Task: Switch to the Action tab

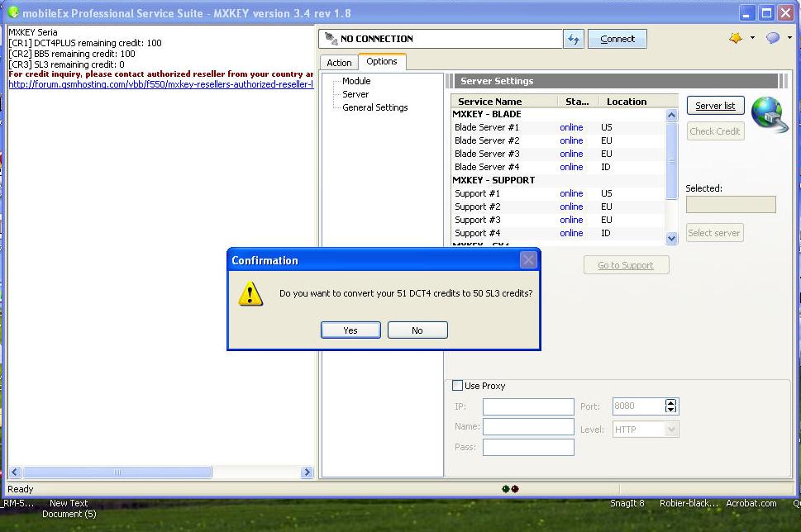Action: click(339, 62)
